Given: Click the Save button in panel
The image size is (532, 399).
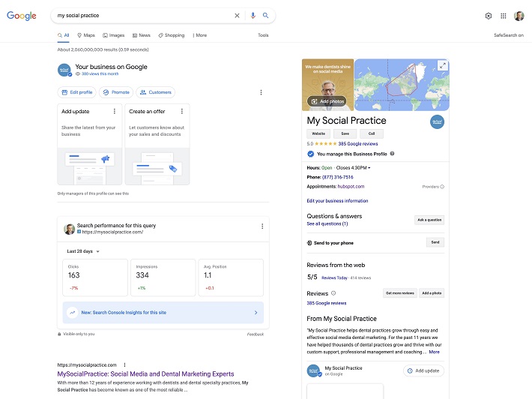Looking at the screenshot, I should point(345,133).
